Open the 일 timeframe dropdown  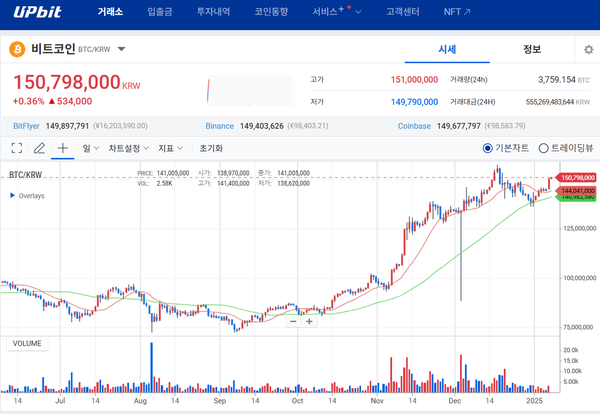coord(91,148)
